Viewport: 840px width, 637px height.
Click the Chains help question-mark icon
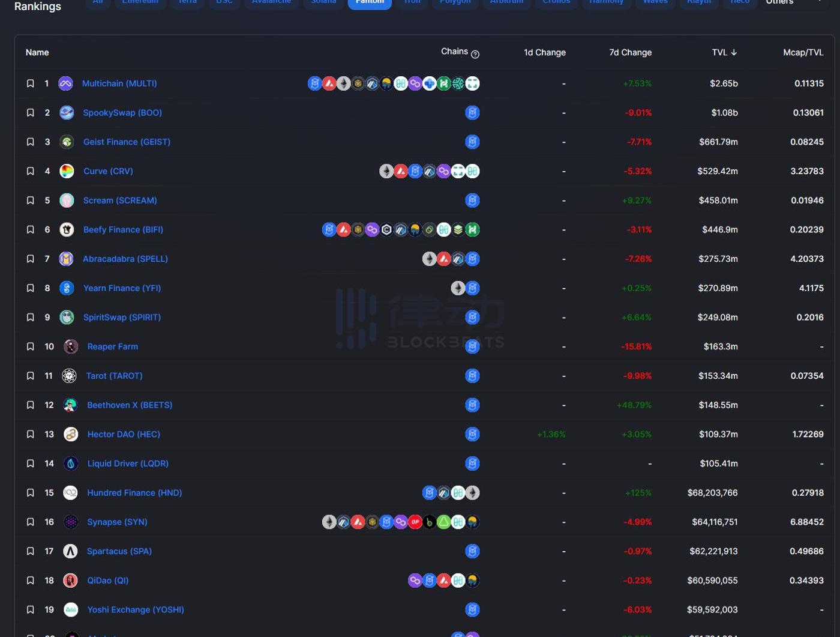[x=475, y=54]
